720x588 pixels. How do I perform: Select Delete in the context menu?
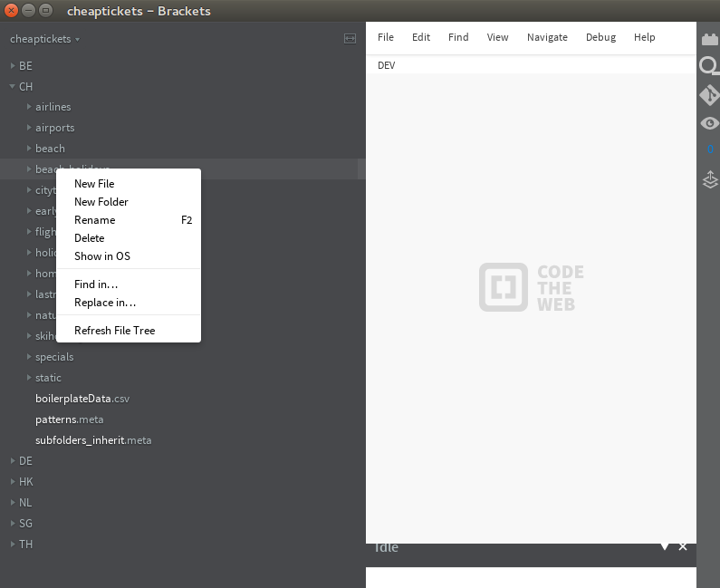coord(129,238)
